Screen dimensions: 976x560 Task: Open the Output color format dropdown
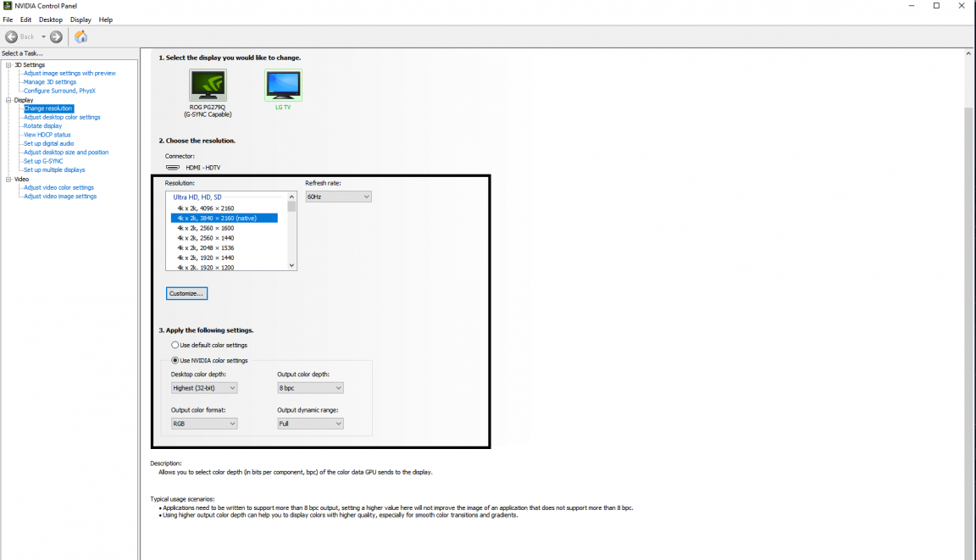coord(203,423)
